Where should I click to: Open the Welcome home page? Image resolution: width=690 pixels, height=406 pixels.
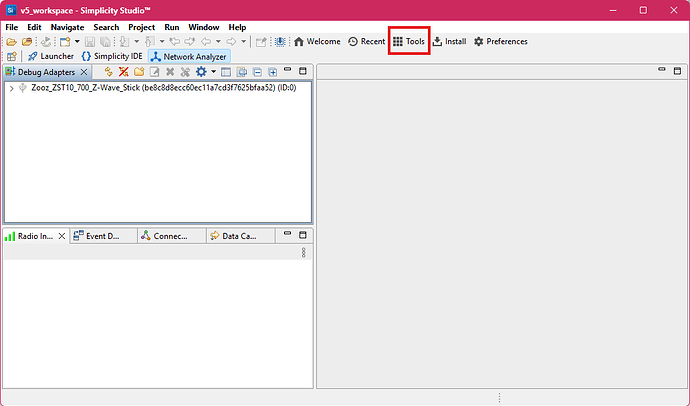click(x=317, y=41)
